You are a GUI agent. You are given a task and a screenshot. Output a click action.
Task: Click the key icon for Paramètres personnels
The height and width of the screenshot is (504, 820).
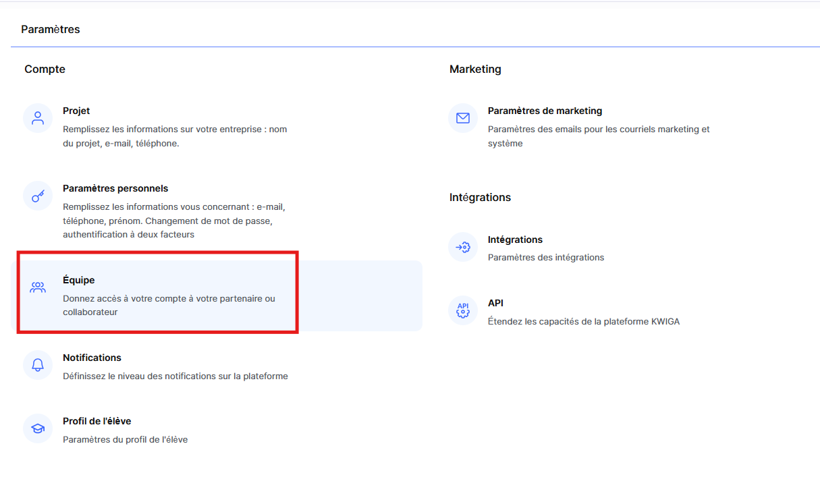38,196
